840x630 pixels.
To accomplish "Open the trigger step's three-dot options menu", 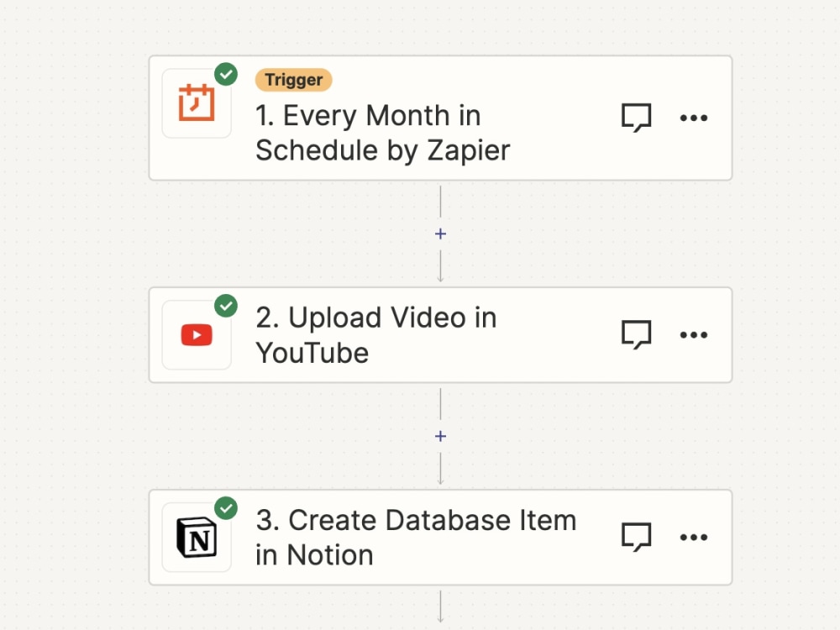I will point(694,118).
